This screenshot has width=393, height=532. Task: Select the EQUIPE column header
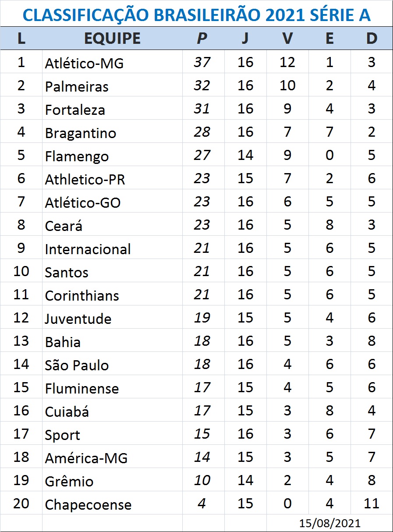112,39
